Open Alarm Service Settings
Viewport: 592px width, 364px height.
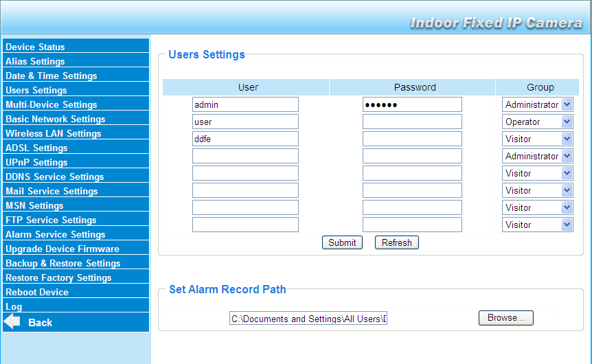pyautogui.click(x=76, y=233)
